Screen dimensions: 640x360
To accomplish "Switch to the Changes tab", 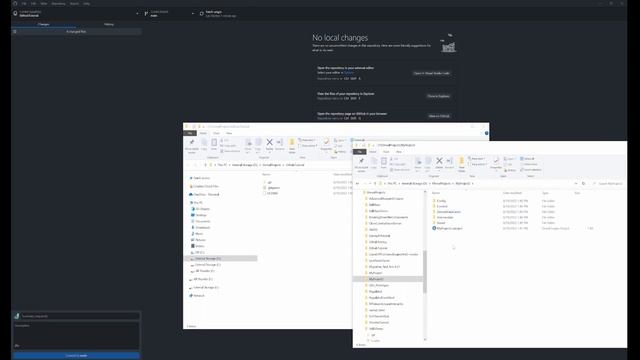I will 44,24.
